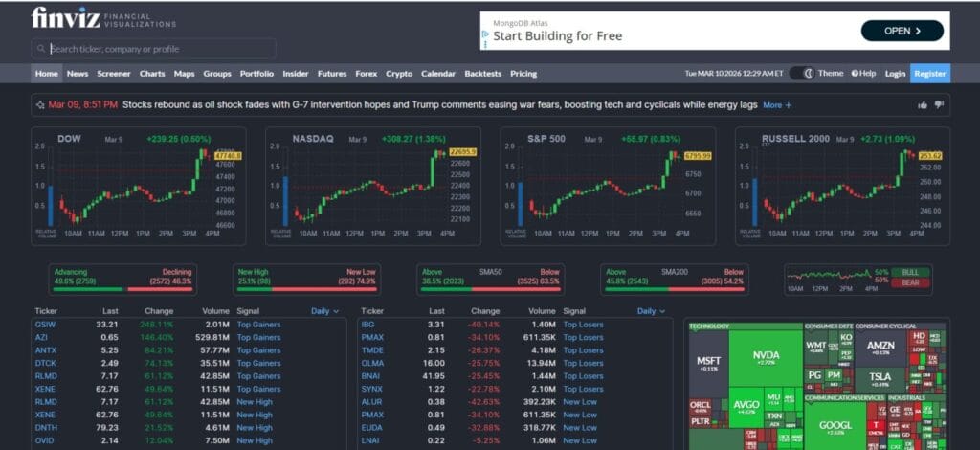Open the Daily dropdown above Top Losers

point(651,310)
